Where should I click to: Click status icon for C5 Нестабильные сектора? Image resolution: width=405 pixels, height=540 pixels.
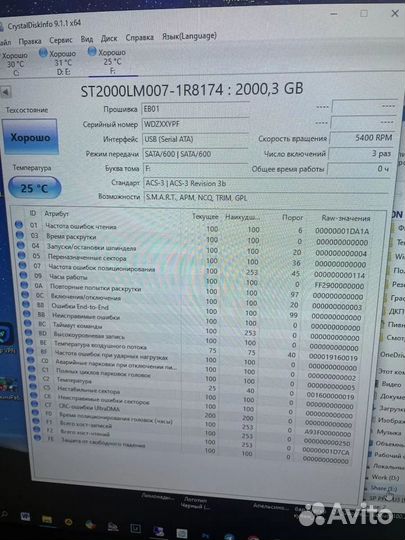point(34,386)
